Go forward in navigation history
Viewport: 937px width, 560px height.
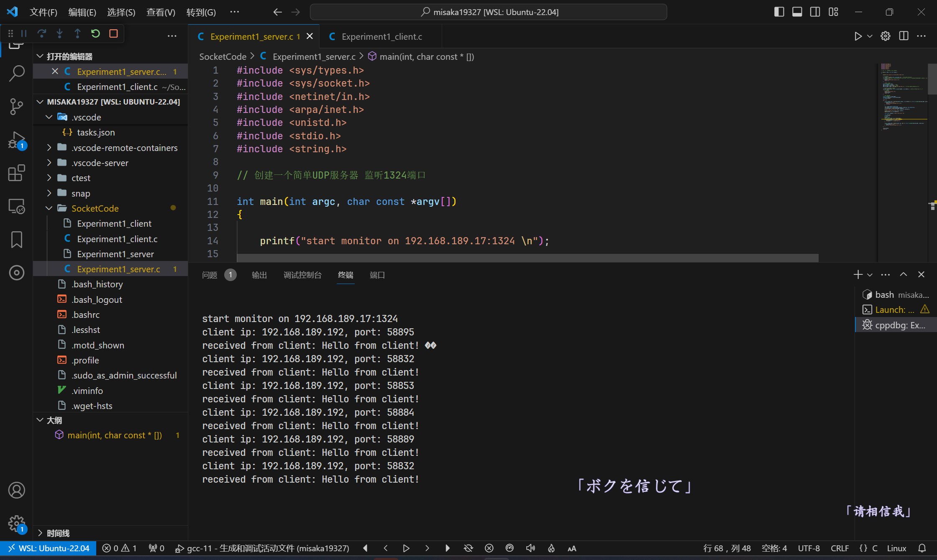click(296, 12)
